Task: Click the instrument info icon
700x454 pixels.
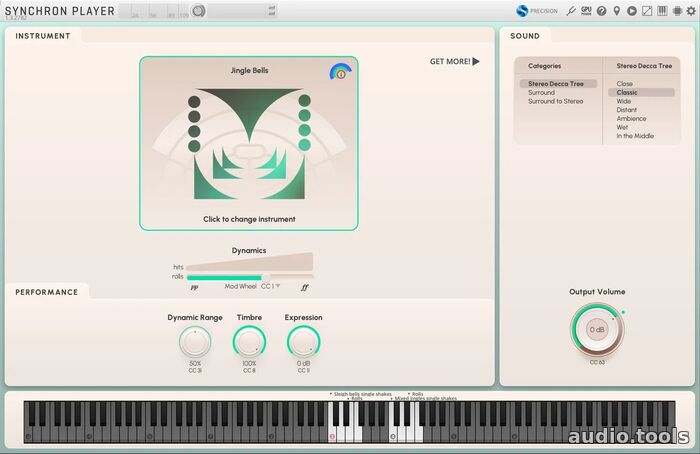Action: click(x=340, y=73)
